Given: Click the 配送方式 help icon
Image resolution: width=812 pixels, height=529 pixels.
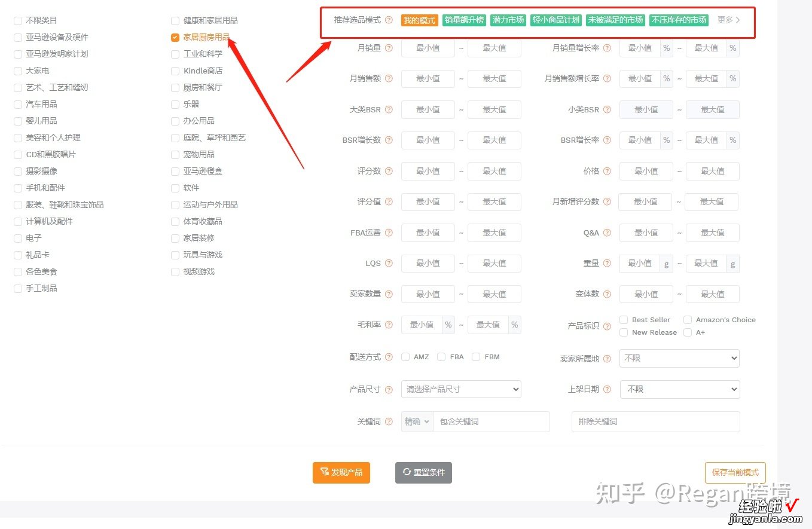Looking at the screenshot, I should (x=389, y=357).
